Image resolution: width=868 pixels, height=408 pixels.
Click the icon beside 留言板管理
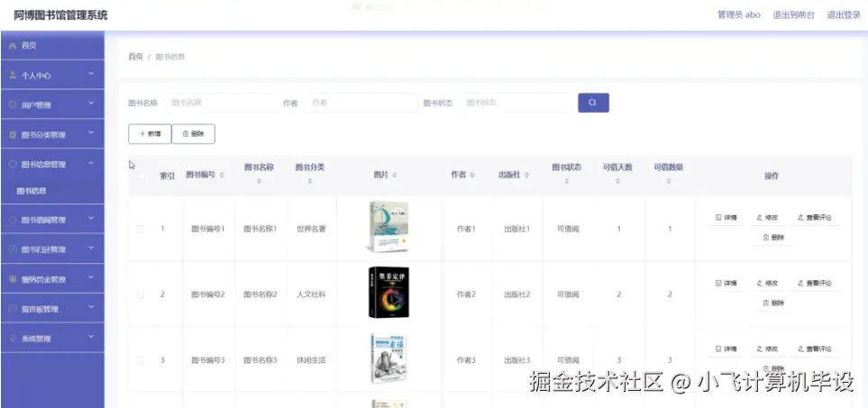tap(13, 309)
